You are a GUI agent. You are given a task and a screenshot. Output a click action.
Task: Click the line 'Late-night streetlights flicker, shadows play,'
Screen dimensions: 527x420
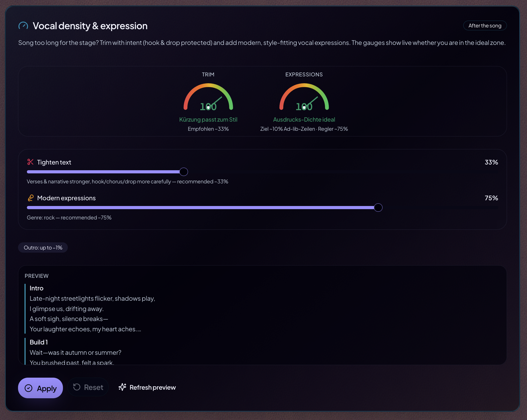click(x=92, y=298)
